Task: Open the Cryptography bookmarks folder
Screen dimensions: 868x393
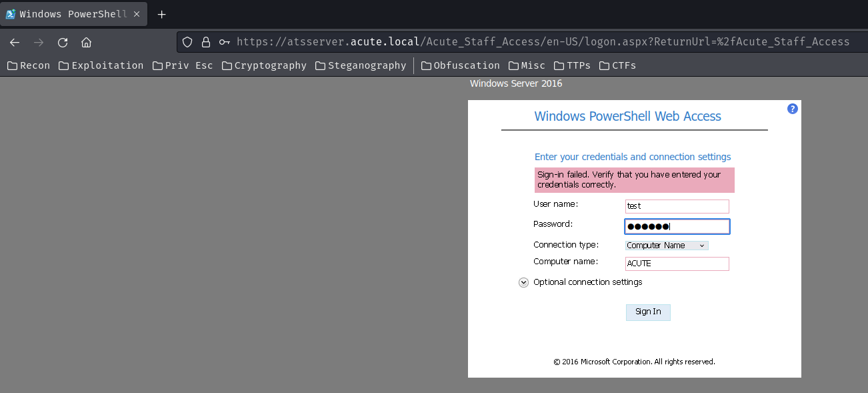Action: click(265, 65)
